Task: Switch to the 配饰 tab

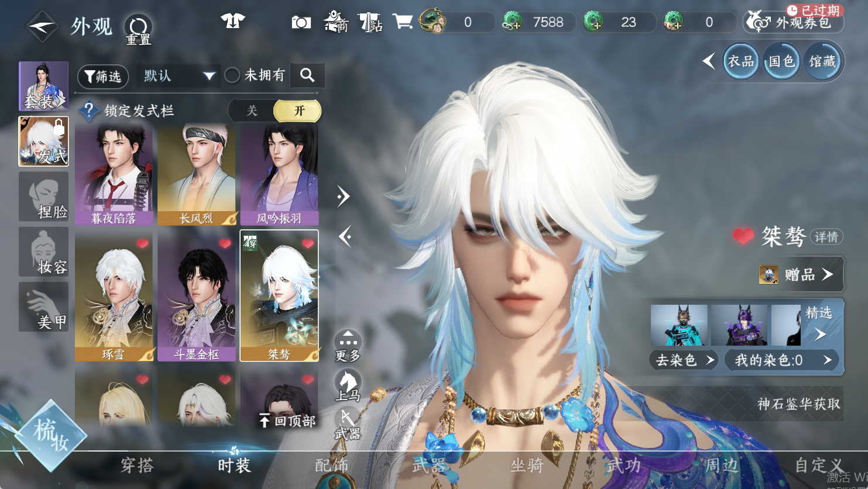Action: pyautogui.click(x=331, y=466)
